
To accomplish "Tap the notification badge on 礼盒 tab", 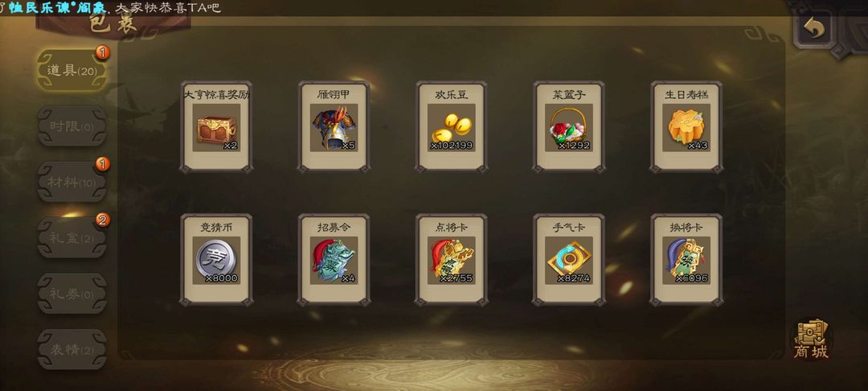I will click(x=102, y=220).
